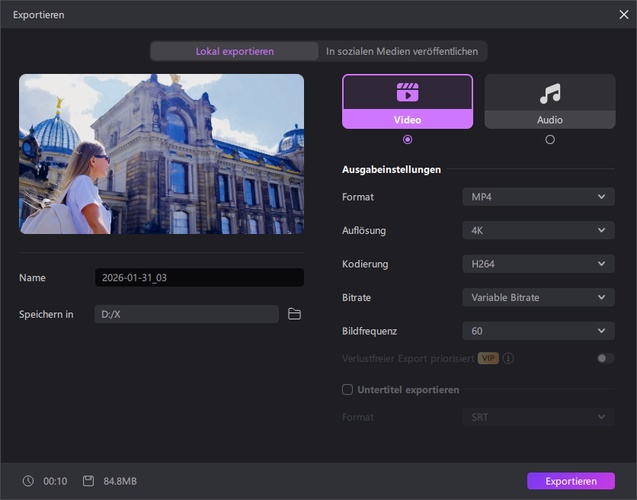Click the info icon next to VIP badge

pos(509,358)
